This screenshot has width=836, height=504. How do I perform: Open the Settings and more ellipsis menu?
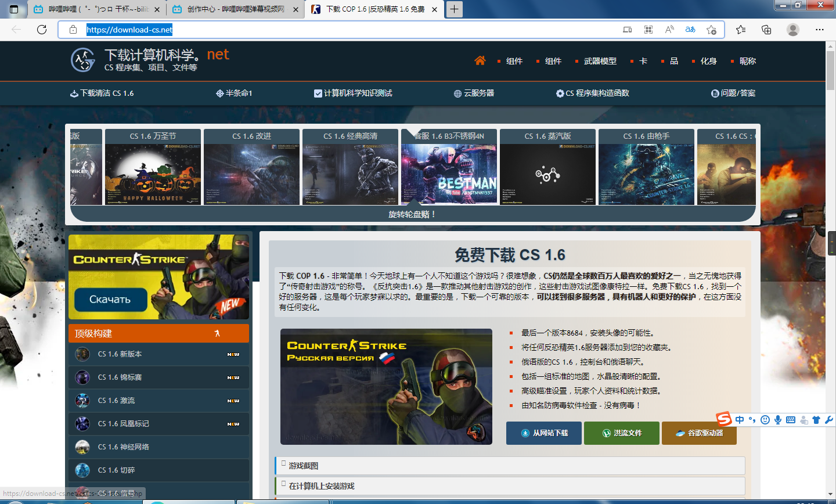(820, 30)
